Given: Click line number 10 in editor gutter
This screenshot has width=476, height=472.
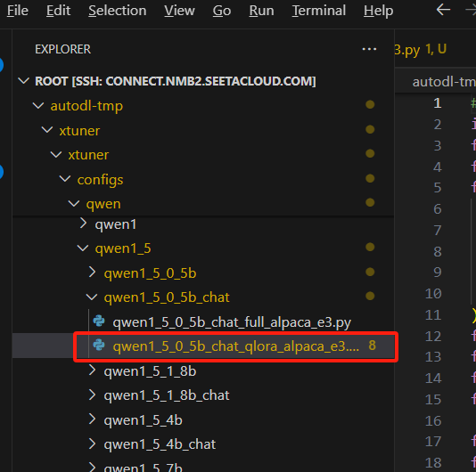Looking at the screenshot, I should tap(433, 294).
